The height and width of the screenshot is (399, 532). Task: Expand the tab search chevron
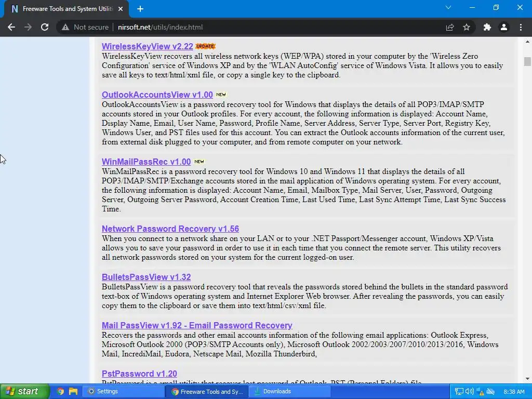[448, 7]
